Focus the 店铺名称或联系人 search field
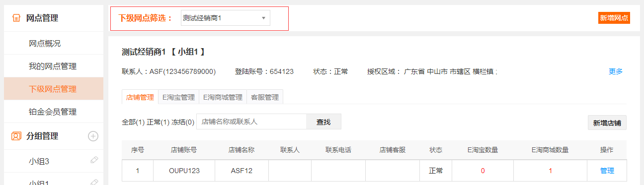This screenshot has height=185, width=644. [x=251, y=122]
